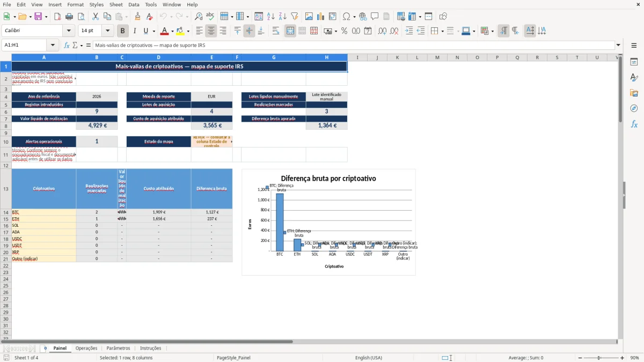The image size is (644, 362).
Task: Open Conditional Formatting dropdown arrow
Action: click(492, 31)
